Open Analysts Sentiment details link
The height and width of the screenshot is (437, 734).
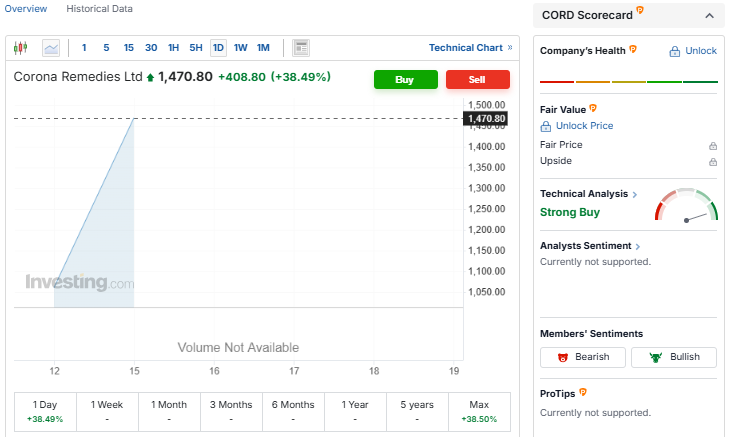tap(590, 246)
